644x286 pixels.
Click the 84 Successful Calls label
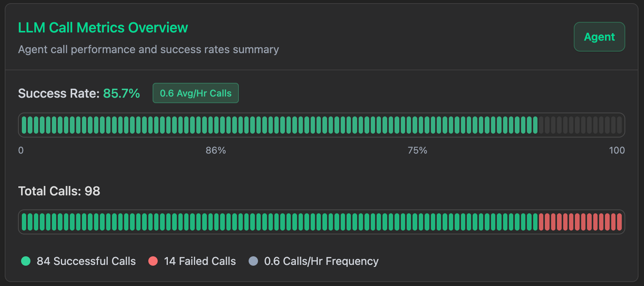86,261
